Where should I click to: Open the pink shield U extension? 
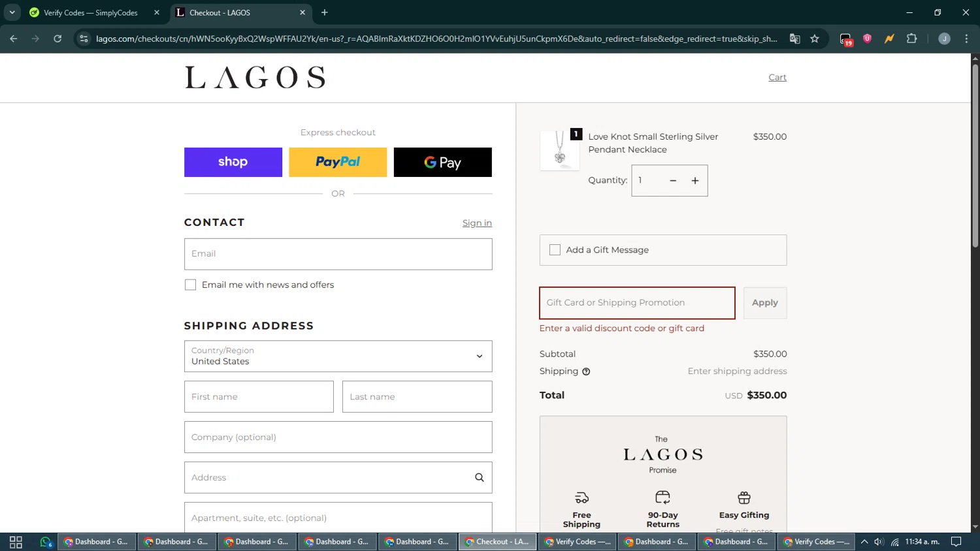coord(867,39)
